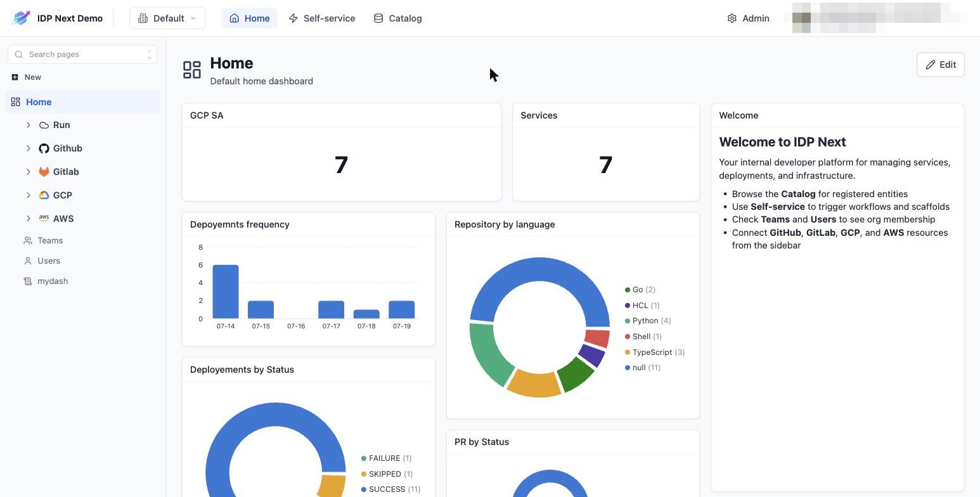Image resolution: width=980 pixels, height=497 pixels.
Task: Click the IDP Next Demo rocket logo
Action: click(x=21, y=18)
